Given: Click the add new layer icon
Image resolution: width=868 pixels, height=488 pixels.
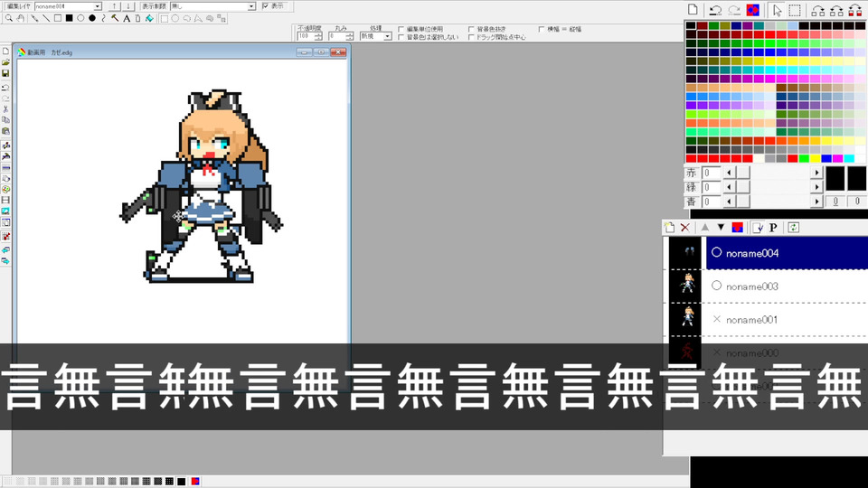Looking at the screenshot, I should click(669, 228).
